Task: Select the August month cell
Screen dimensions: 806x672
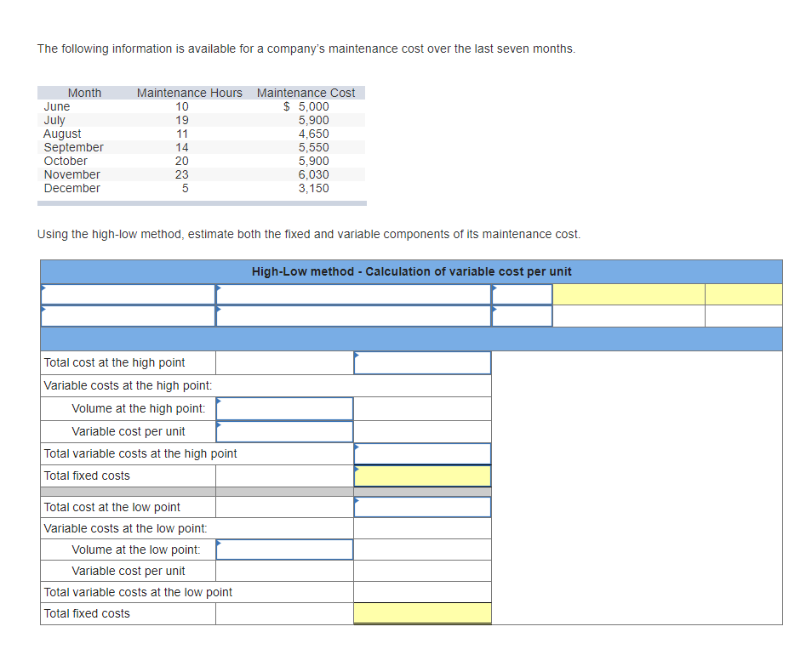Action: [62, 134]
